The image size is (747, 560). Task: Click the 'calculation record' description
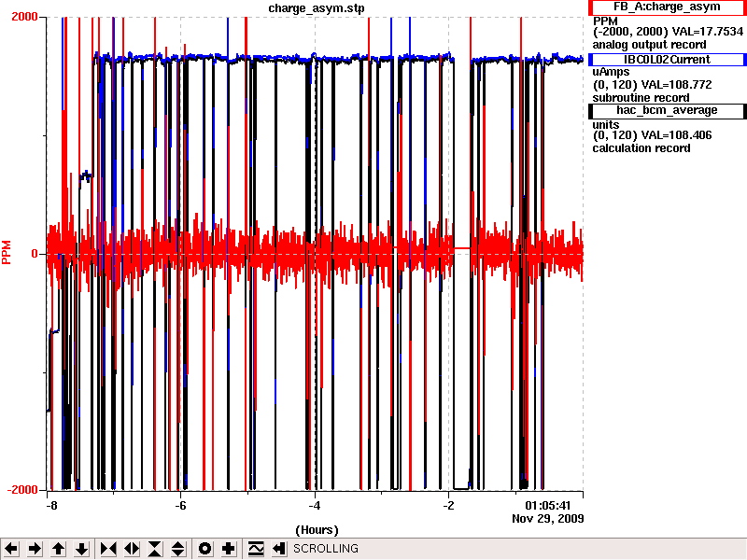coord(641,148)
